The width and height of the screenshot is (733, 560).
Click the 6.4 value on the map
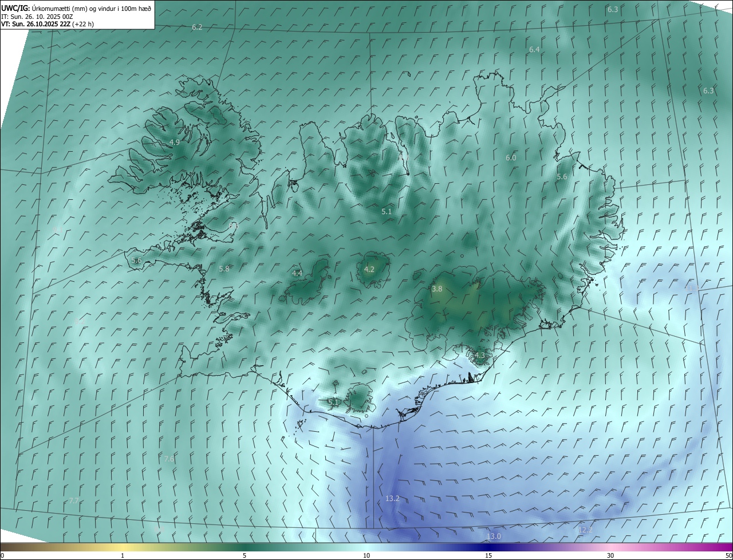[x=534, y=49]
